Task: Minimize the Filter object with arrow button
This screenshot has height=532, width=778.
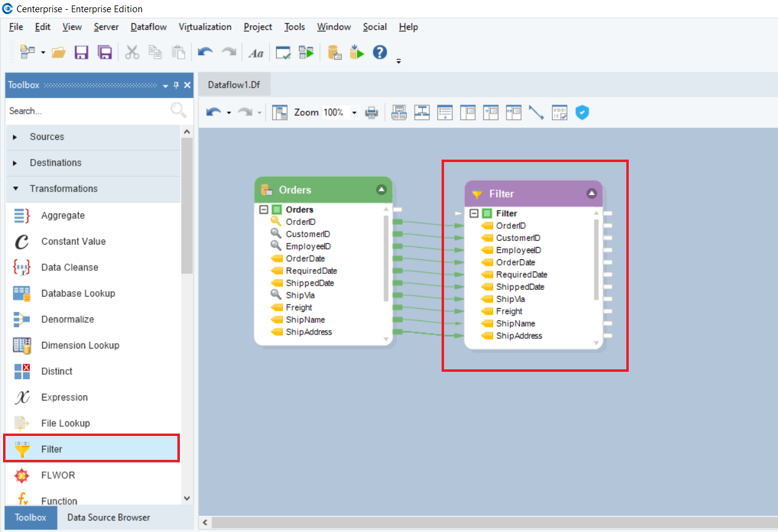Action: click(x=591, y=194)
